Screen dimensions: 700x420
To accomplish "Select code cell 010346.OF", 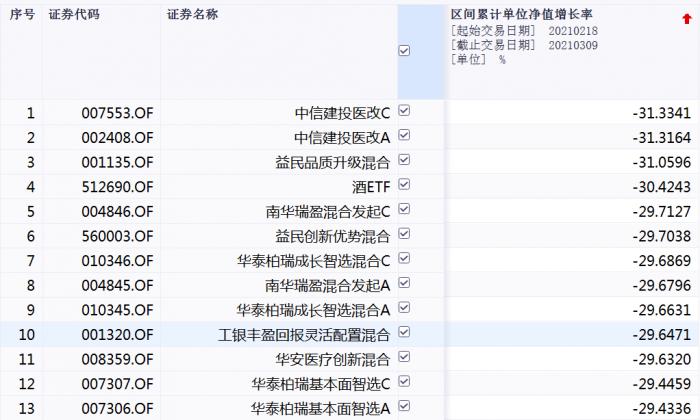I will pos(117,260).
